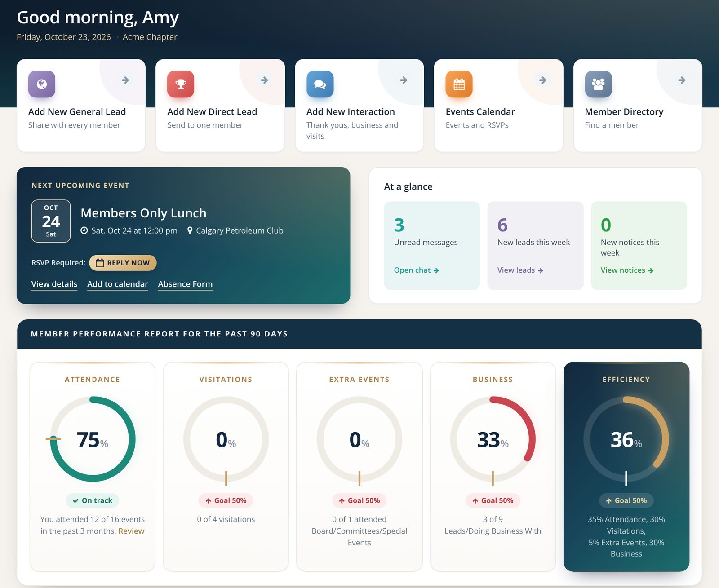The height and width of the screenshot is (588, 719).
Task: Click the arrow on Events Calendar card
Action: [x=543, y=80]
